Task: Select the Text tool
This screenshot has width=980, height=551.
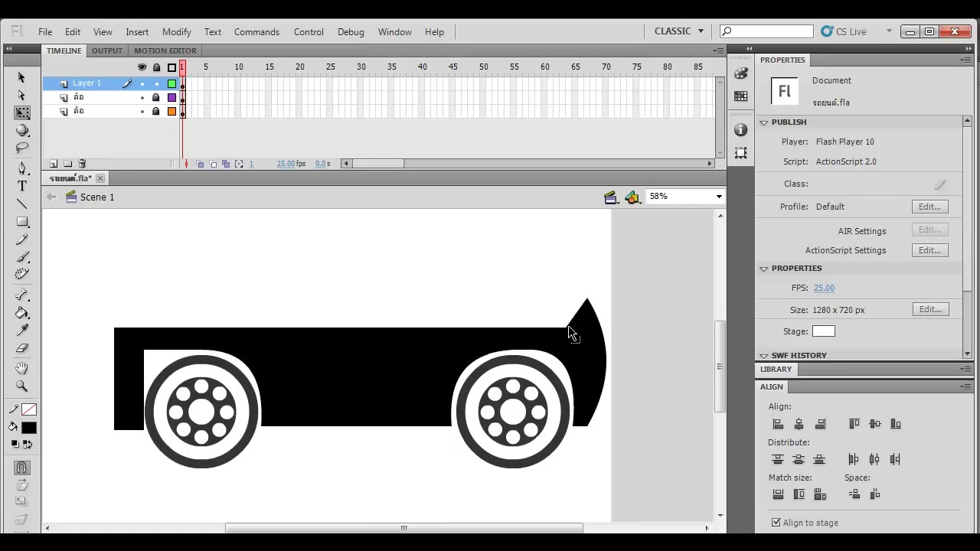Action: tap(21, 186)
